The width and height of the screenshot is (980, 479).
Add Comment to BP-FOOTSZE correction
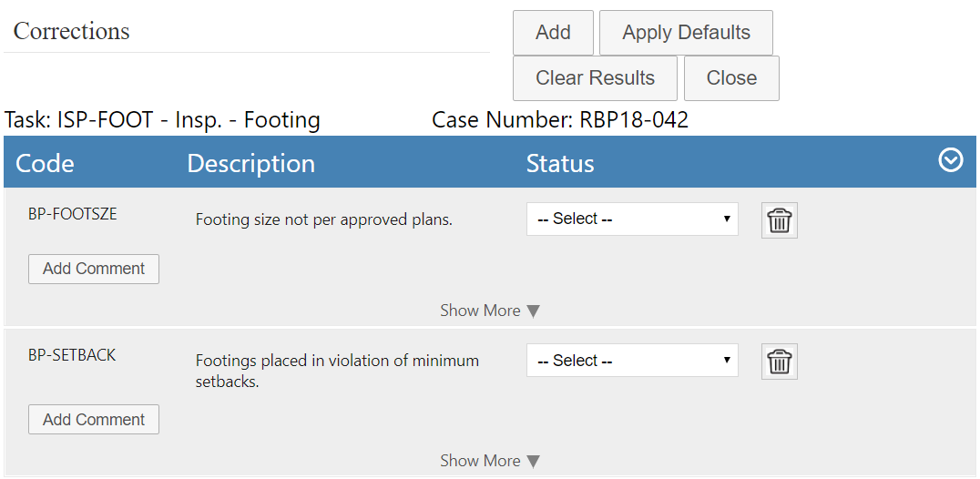[x=94, y=269]
